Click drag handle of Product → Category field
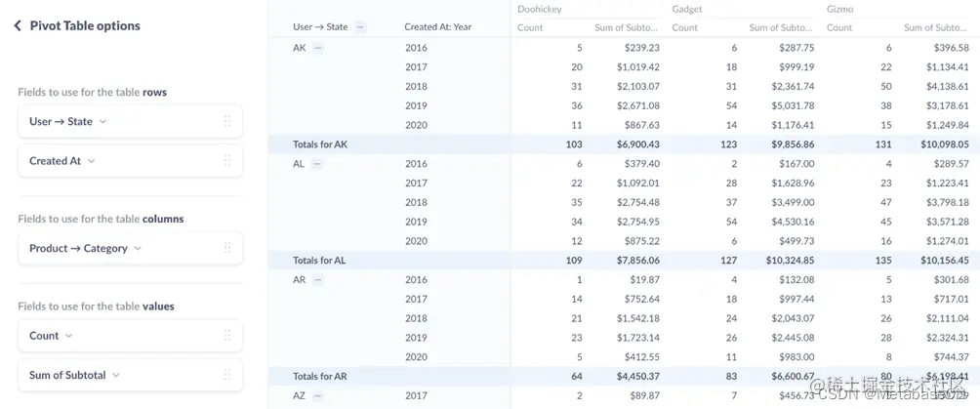The image size is (980, 409). click(x=227, y=249)
